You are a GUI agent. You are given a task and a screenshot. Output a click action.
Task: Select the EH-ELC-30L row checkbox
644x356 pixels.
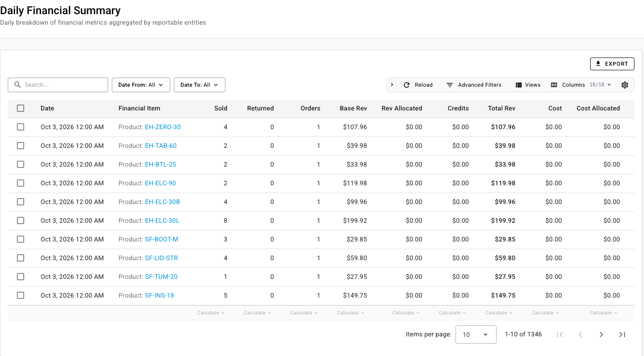pos(21,220)
